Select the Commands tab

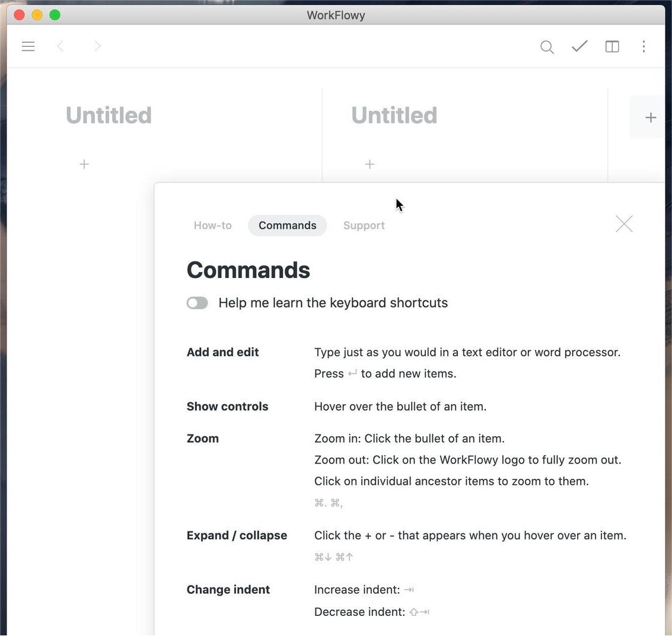pyautogui.click(x=288, y=225)
